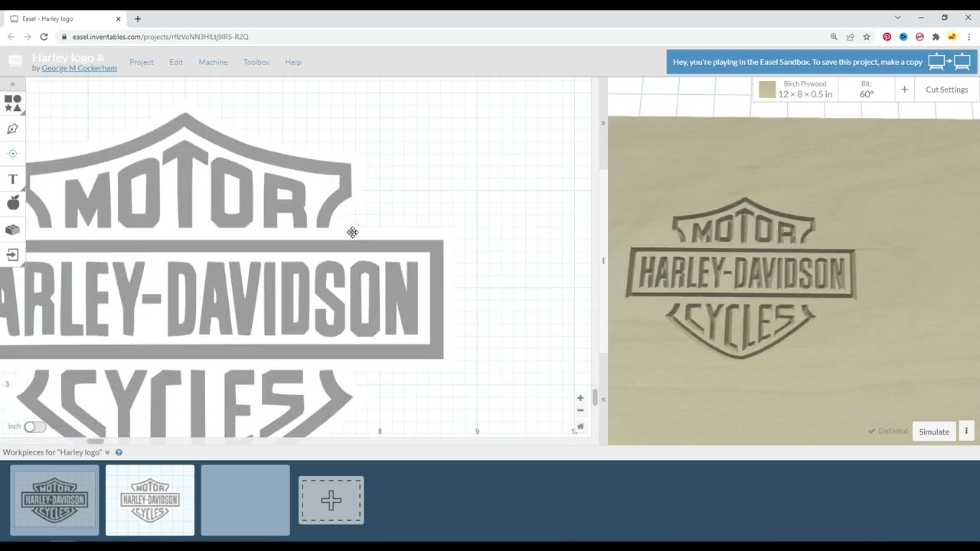Open browser zoom magnifier icon
980x551 pixels.
click(834, 37)
